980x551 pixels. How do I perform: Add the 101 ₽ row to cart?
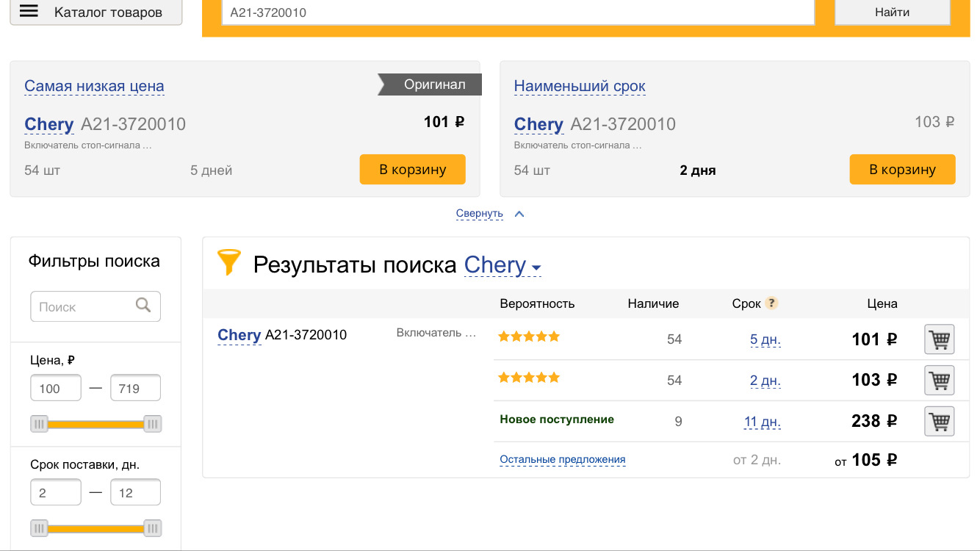[940, 339]
